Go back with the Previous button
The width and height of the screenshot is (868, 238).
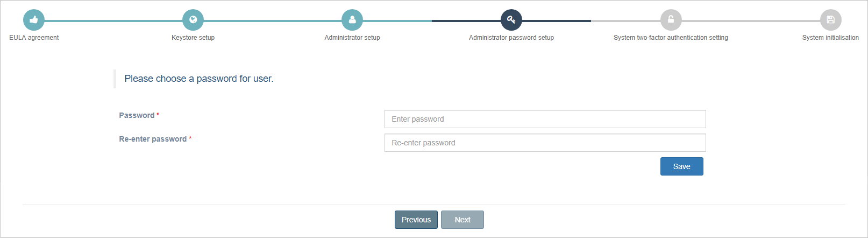tap(416, 220)
